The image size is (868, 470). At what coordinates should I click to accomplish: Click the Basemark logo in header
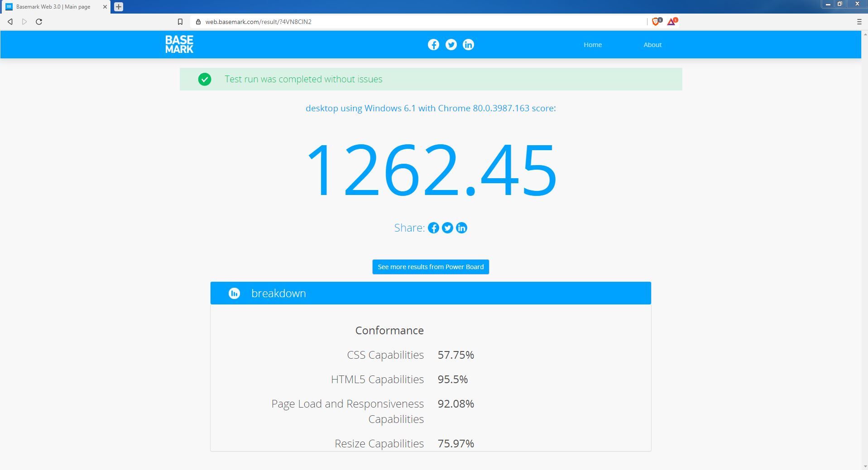click(179, 44)
